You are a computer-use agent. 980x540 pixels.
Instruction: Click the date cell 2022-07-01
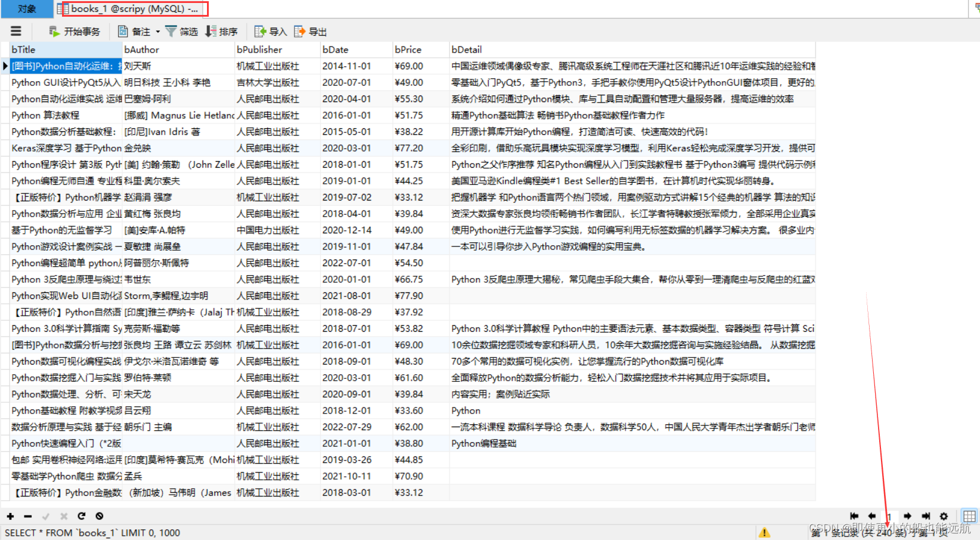click(x=356, y=263)
